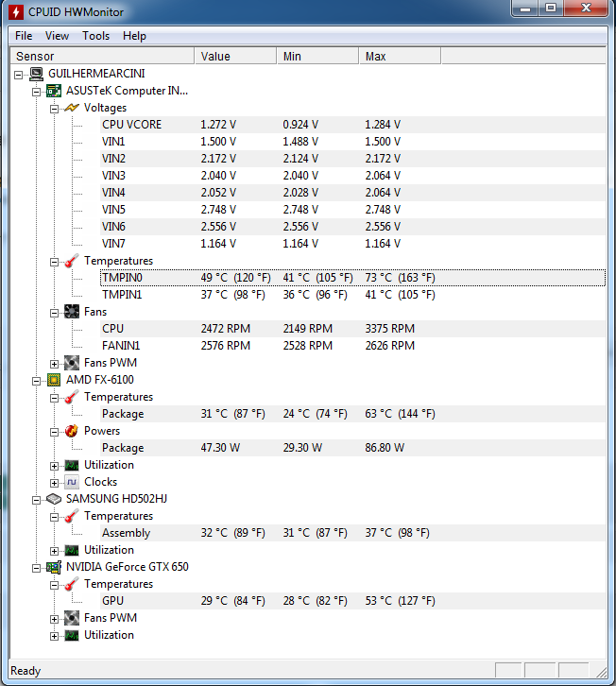The height and width of the screenshot is (686, 616).
Task: Click the Min column header
Action: pos(318,57)
